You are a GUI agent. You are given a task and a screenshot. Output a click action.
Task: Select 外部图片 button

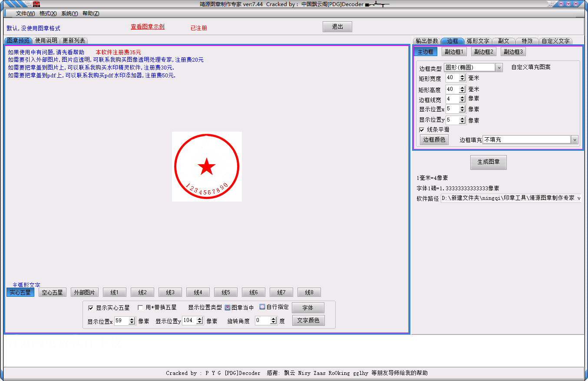85,292
